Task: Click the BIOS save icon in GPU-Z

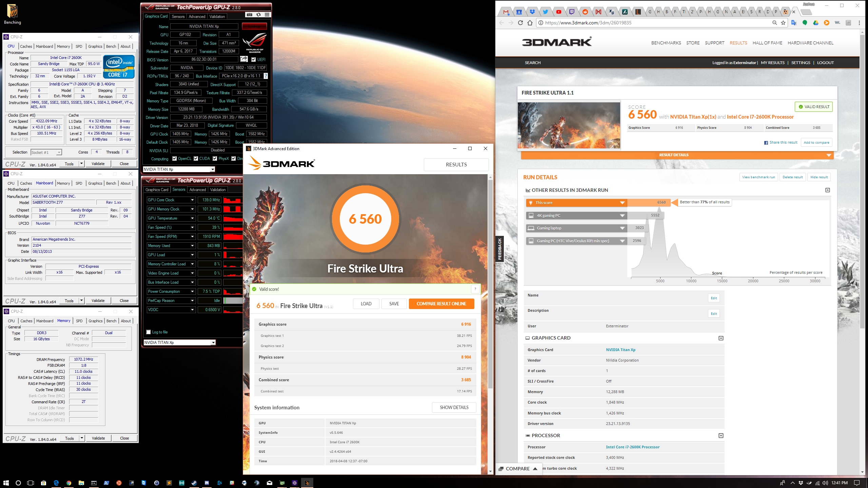Action: tap(244, 59)
